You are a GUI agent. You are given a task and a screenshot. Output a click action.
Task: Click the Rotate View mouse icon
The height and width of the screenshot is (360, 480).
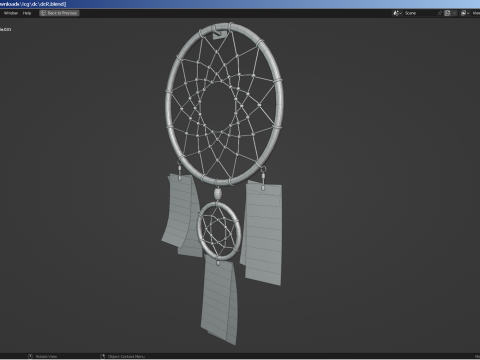[30, 356]
